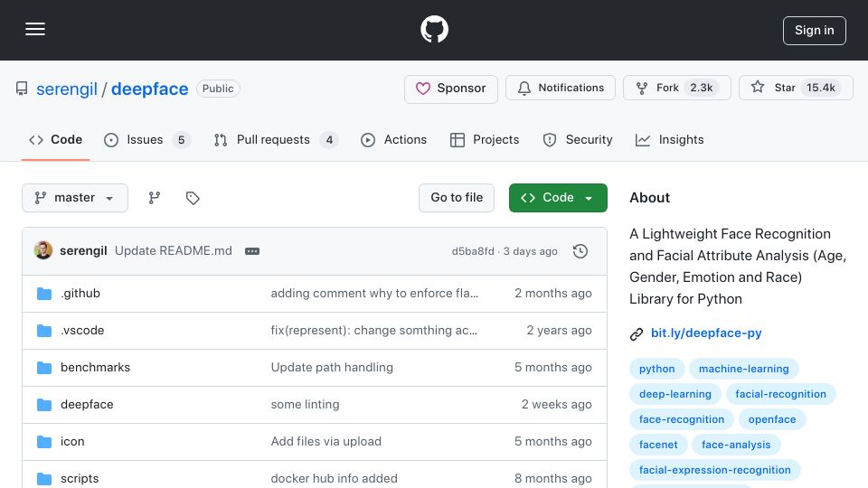
Task: Expand the green Code dropdown
Action: (x=558, y=198)
